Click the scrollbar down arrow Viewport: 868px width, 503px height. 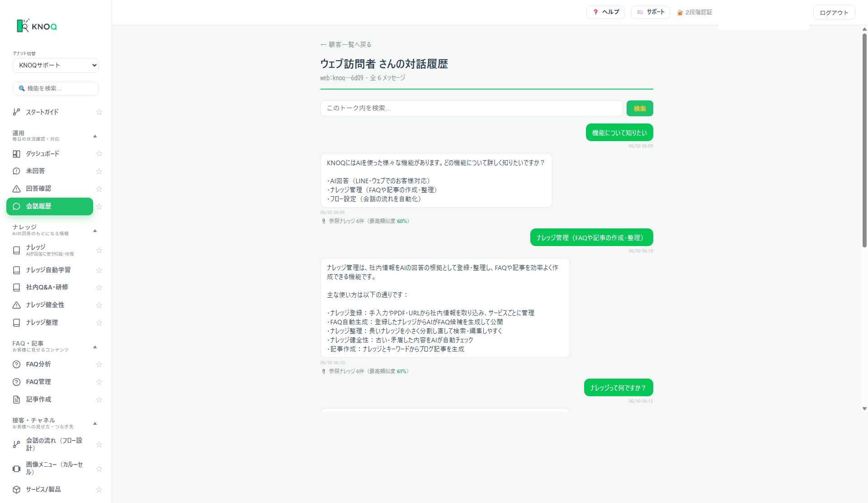click(864, 408)
